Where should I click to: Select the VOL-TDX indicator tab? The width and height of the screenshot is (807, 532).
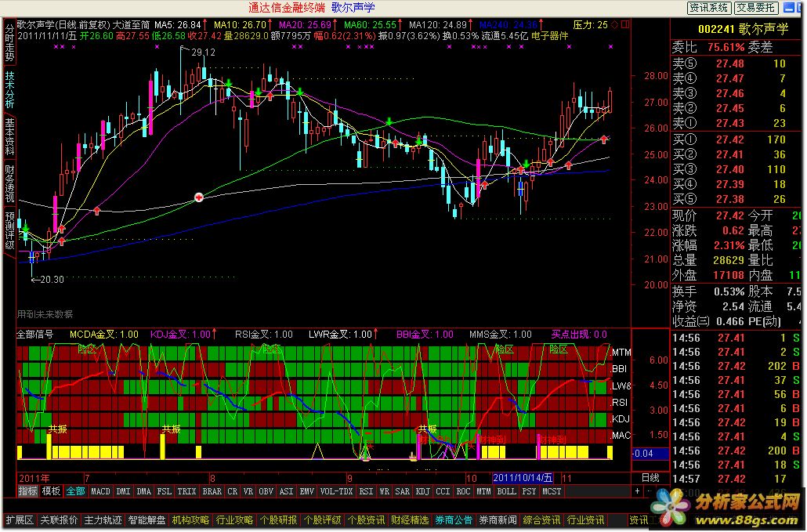pos(337,491)
